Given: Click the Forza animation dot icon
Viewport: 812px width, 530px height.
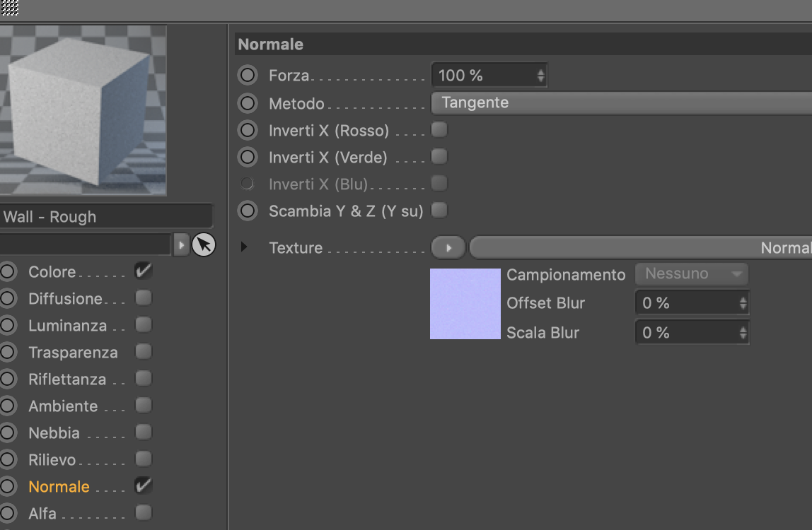Looking at the screenshot, I should pyautogui.click(x=248, y=75).
